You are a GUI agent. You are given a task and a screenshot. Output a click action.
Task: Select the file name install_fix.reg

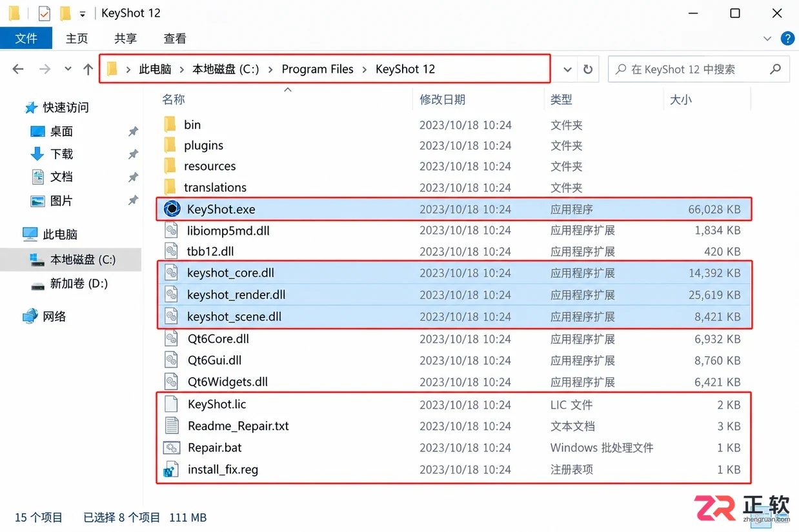tap(223, 469)
